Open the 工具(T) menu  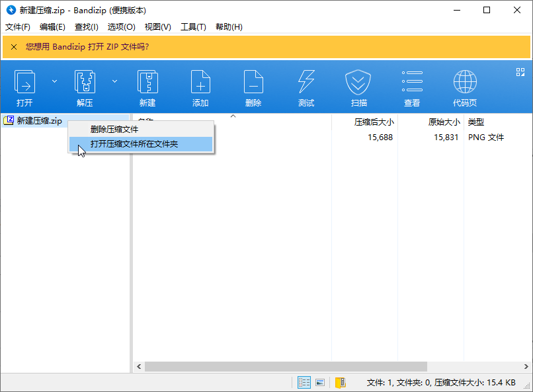click(193, 27)
